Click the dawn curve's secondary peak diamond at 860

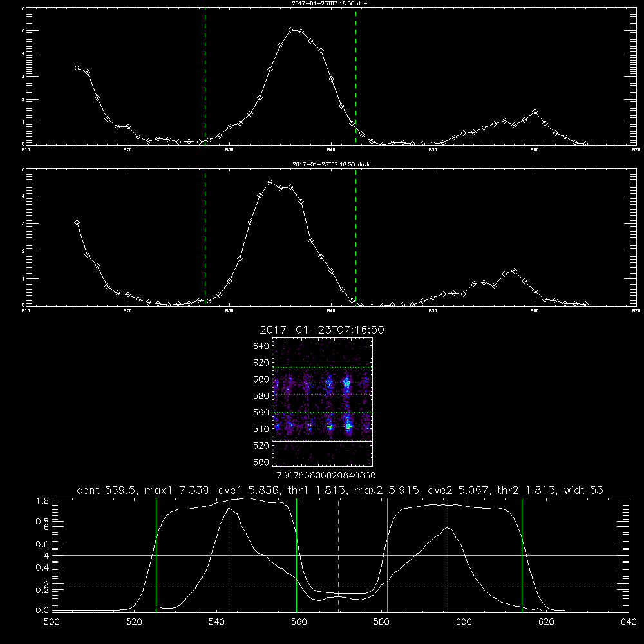coord(535,111)
